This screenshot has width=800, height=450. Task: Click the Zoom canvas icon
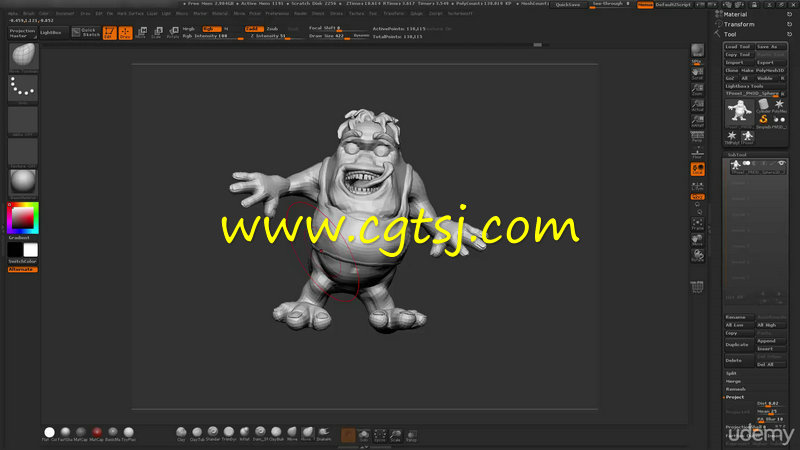point(697,90)
